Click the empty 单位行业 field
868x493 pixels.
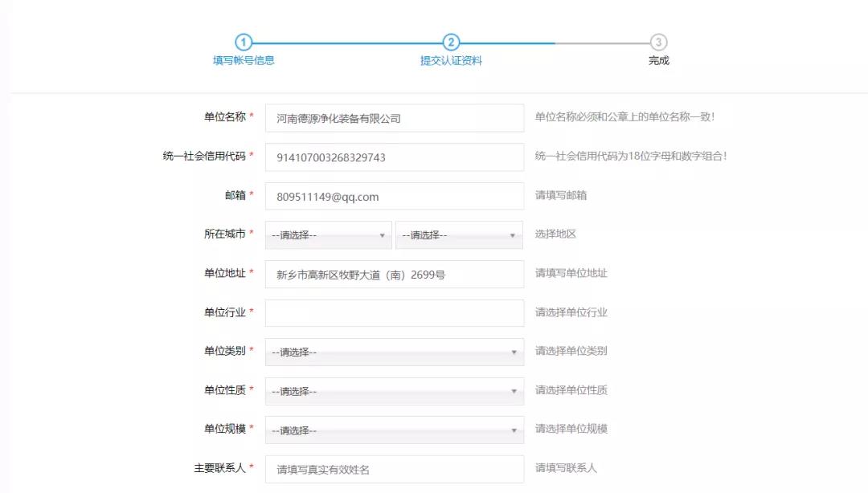click(x=394, y=313)
